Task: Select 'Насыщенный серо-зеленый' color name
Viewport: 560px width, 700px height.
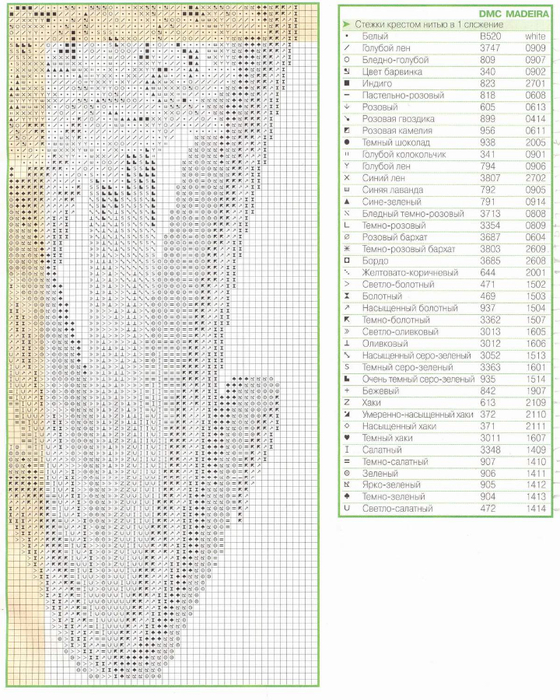Action: [417, 355]
